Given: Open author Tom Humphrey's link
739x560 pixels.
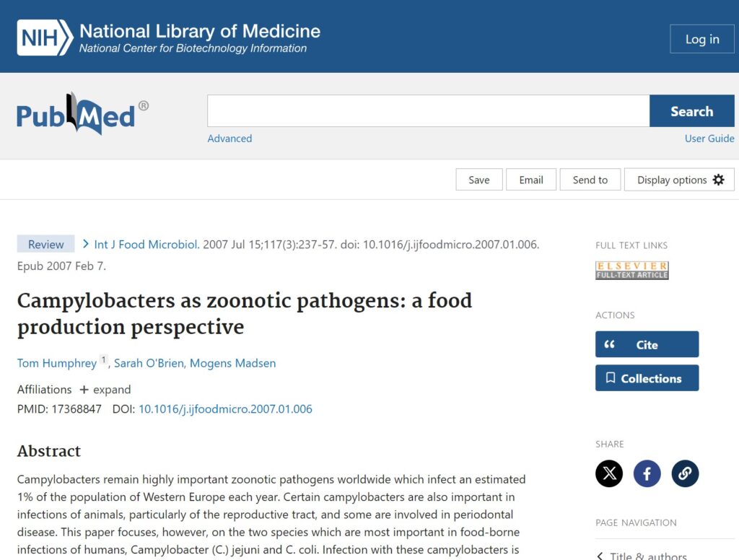Looking at the screenshot, I should pos(56,363).
